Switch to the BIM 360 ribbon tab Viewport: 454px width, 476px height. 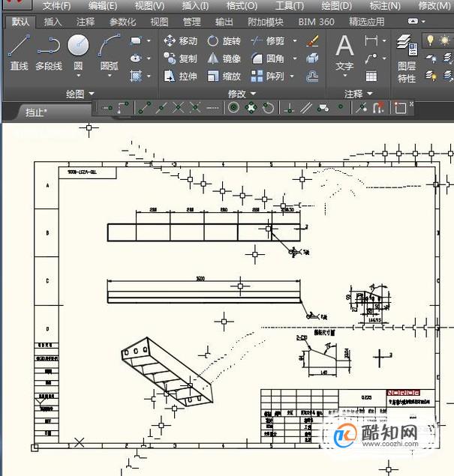(x=317, y=22)
